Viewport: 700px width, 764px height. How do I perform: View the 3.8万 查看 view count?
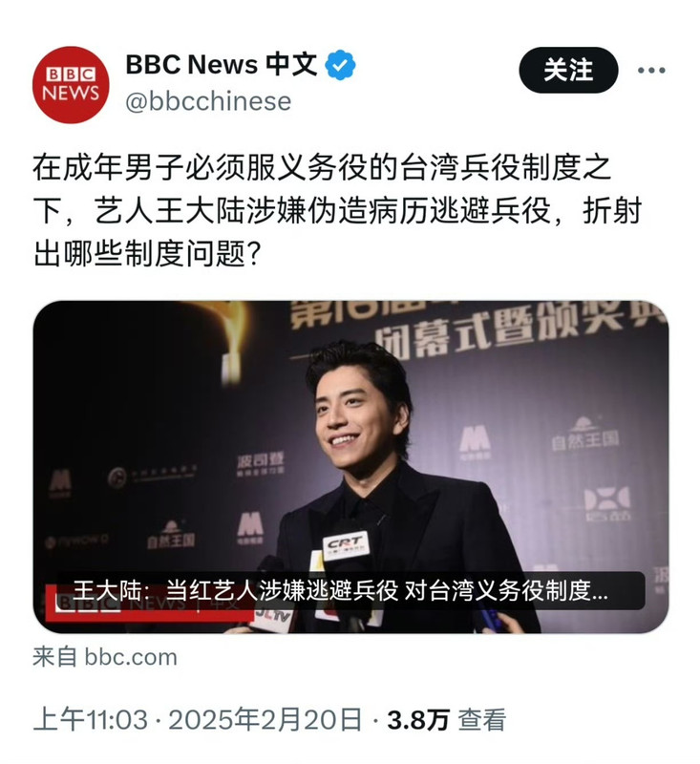(447, 720)
